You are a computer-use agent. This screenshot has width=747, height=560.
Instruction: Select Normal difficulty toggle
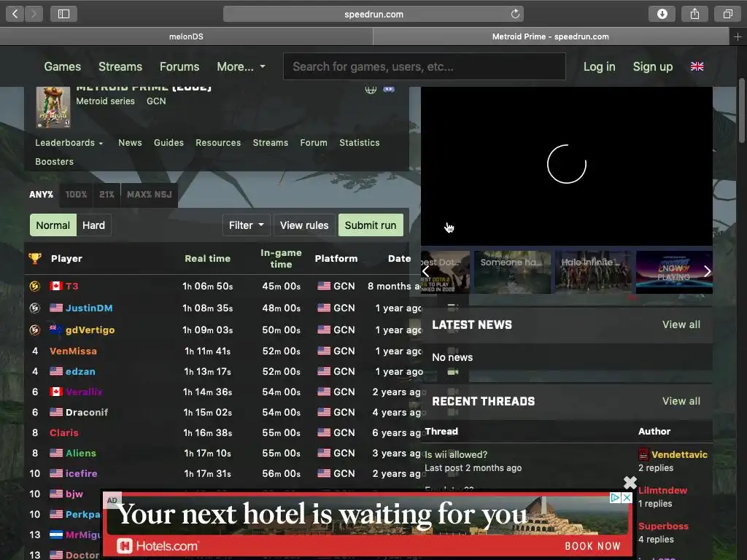53,225
